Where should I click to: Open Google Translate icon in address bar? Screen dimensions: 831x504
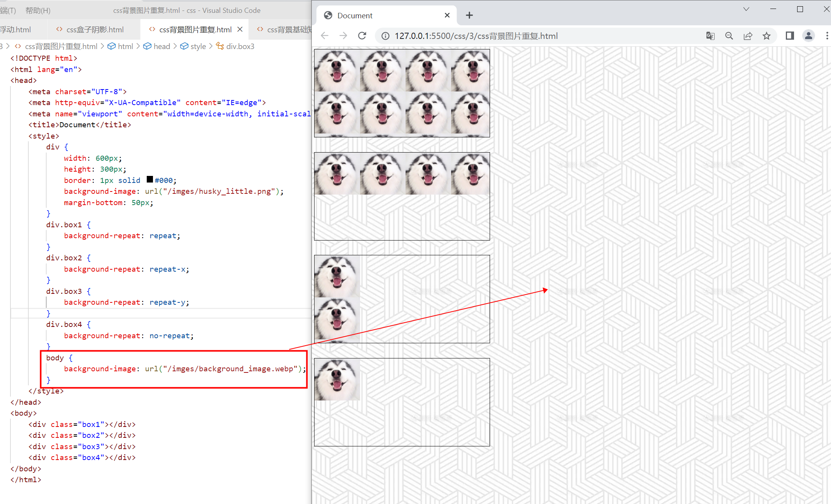pos(710,36)
